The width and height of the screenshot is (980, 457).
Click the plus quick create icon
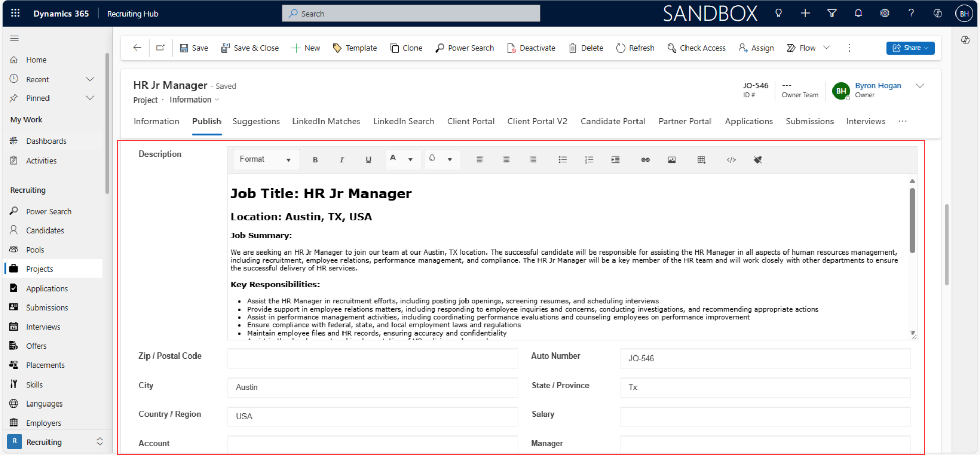805,13
